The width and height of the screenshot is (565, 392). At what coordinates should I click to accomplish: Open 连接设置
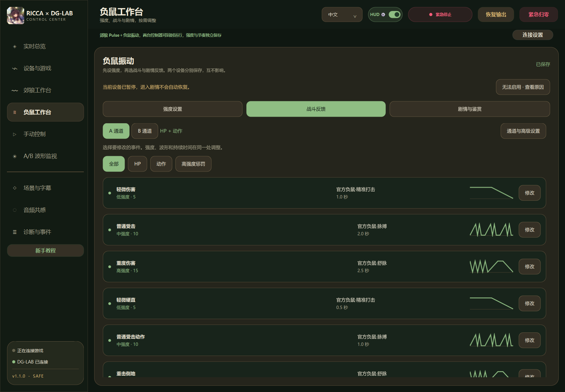[533, 35]
